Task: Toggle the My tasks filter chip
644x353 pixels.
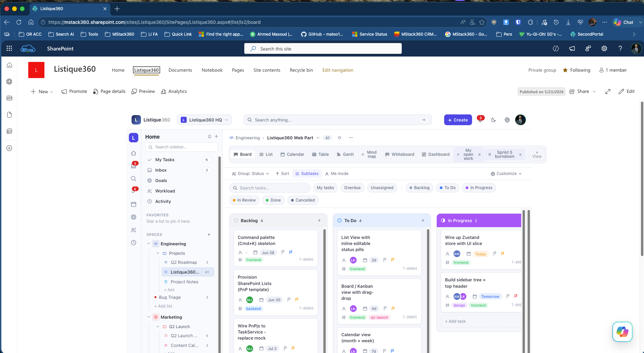Action: (325, 188)
